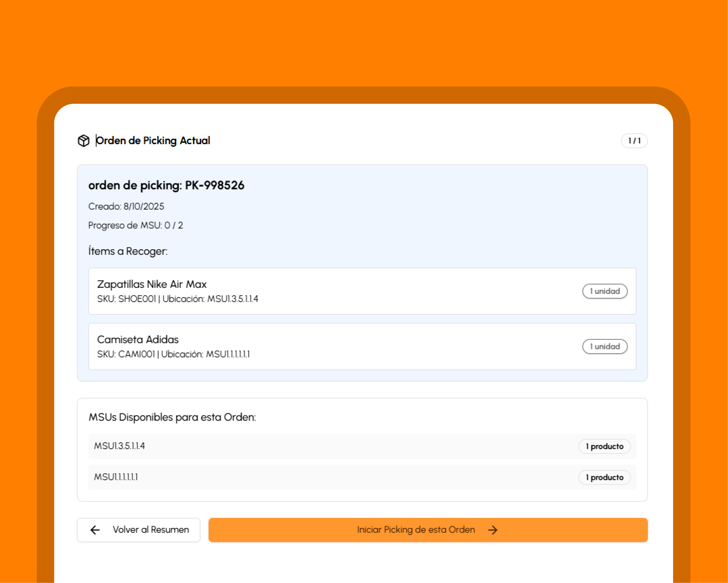Click the left arrow back icon

tap(95, 530)
